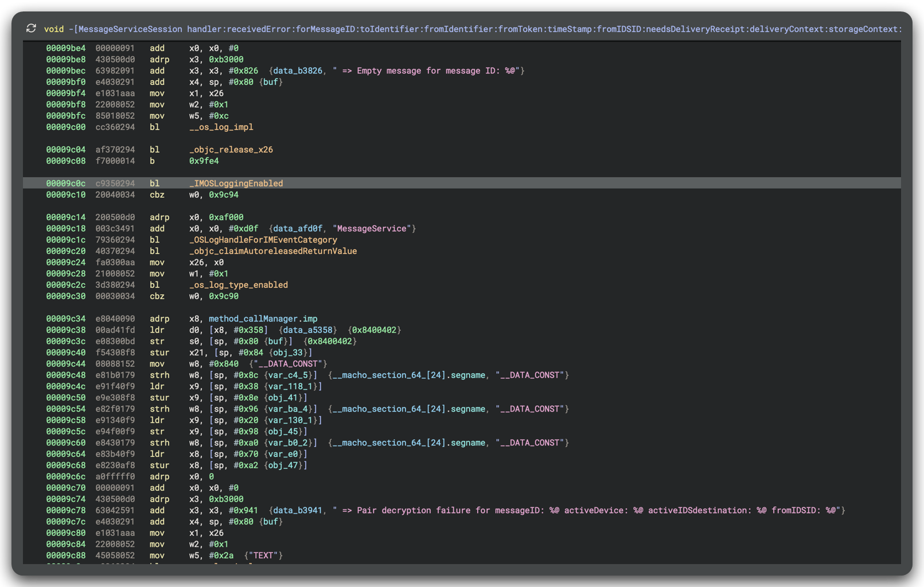This screenshot has height=587, width=924.
Task: Open the _objc_release_x26 symbol
Action: click(231, 150)
